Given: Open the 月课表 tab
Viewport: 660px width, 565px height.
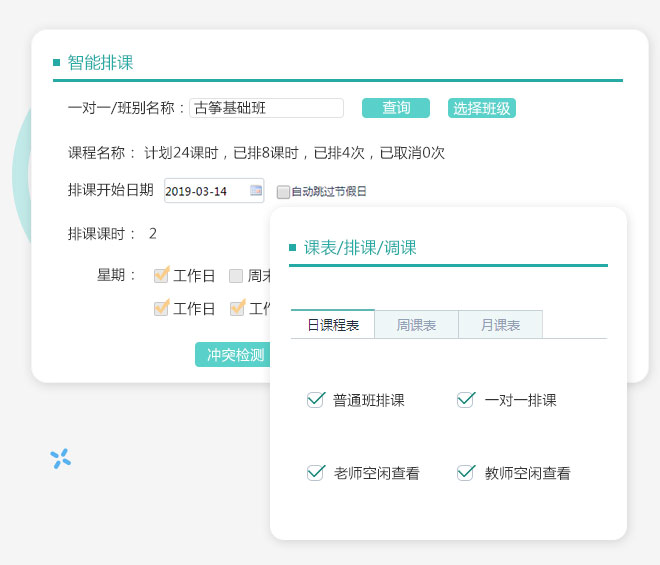Looking at the screenshot, I should click(500, 325).
